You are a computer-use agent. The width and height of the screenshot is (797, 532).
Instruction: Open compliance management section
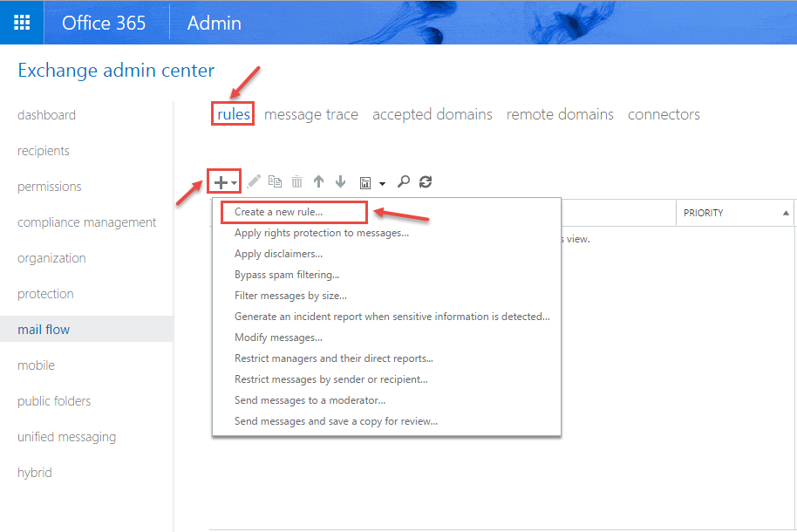86,222
